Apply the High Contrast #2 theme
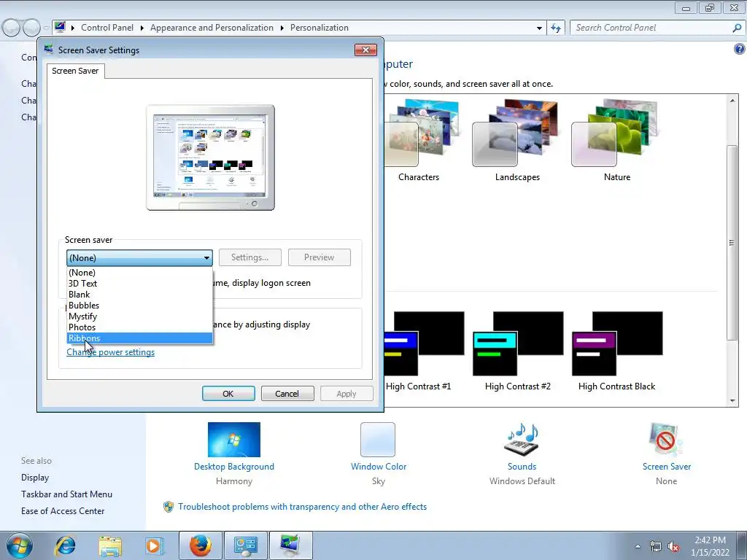This screenshot has width=747, height=560. [x=518, y=351]
